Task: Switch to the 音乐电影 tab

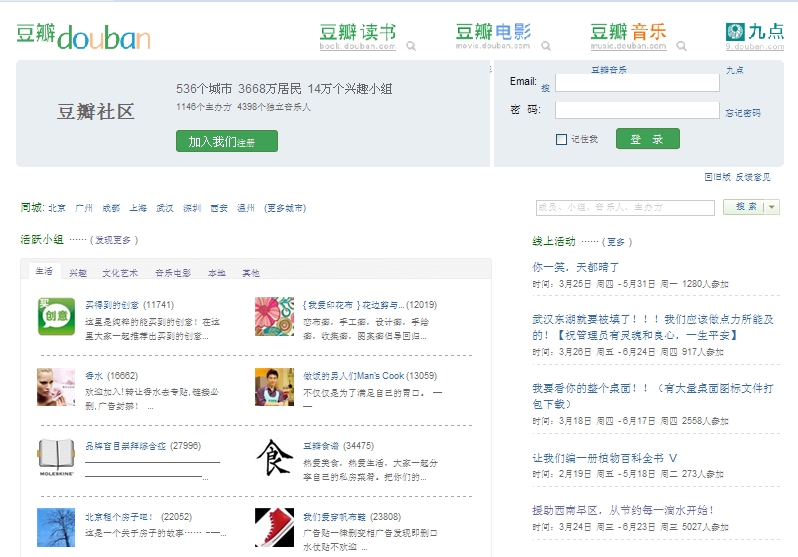Action: pyautogui.click(x=173, y=273)
